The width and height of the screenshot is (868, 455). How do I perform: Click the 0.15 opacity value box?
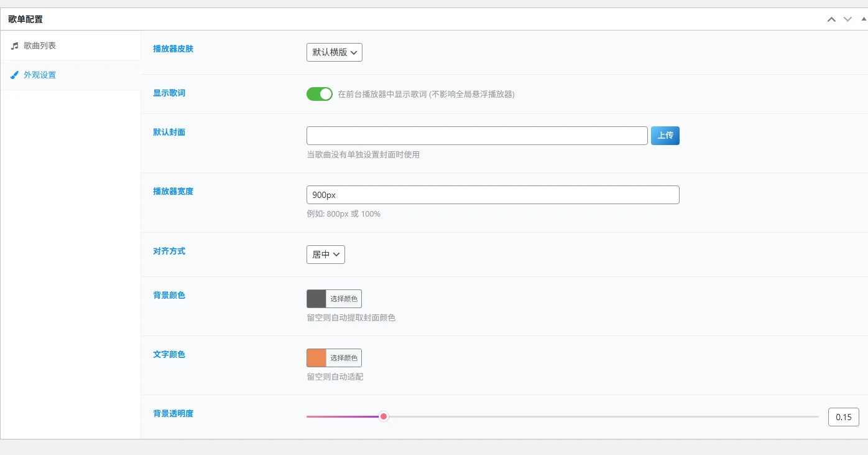[843, 416]
